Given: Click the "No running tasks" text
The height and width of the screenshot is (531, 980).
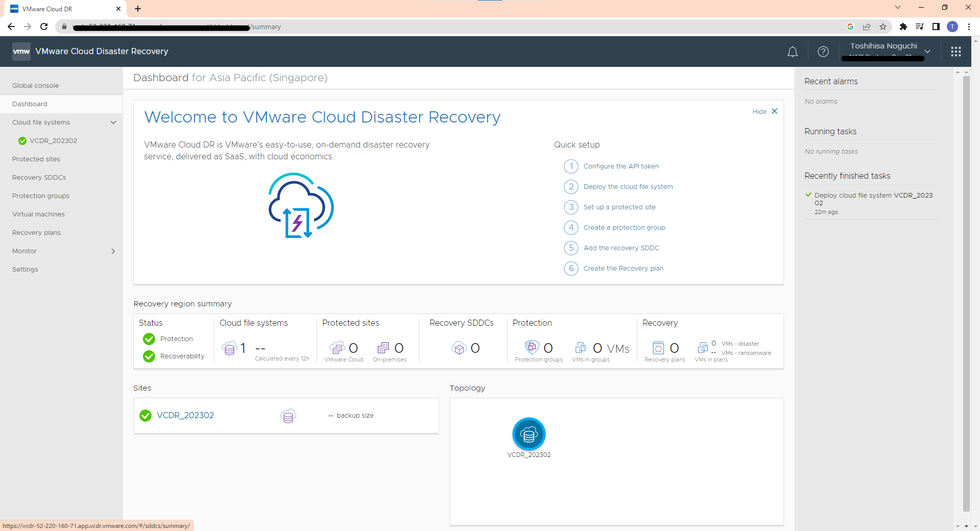Looking at the screenshot, I should tap(831, 152).
